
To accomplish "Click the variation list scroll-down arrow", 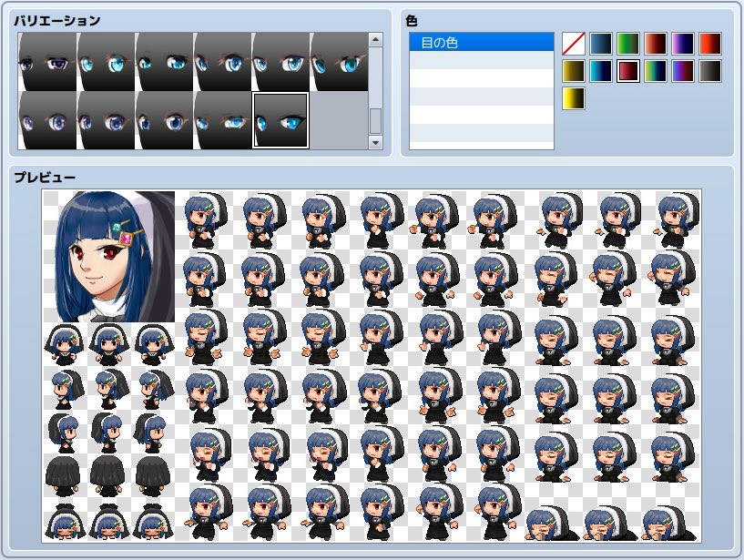I will pos(373,141).
